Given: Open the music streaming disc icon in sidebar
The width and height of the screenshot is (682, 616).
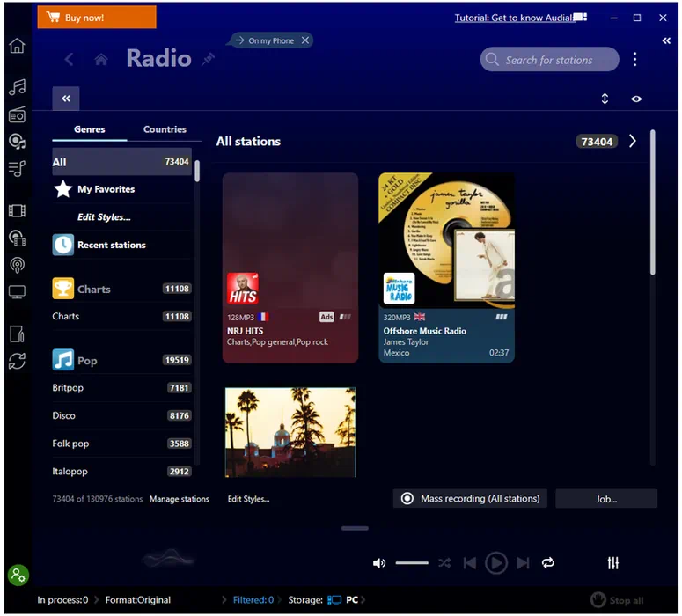Looking at the screenshot, I should coord(17,142).
